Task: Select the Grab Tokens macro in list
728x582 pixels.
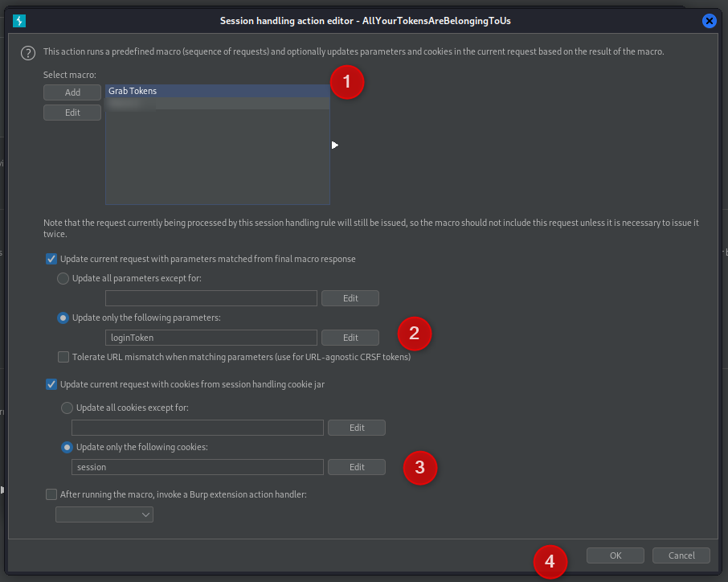Action: click(x=217, y=92)
